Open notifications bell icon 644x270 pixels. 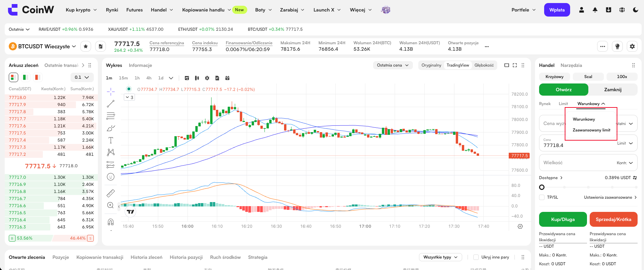595,10
